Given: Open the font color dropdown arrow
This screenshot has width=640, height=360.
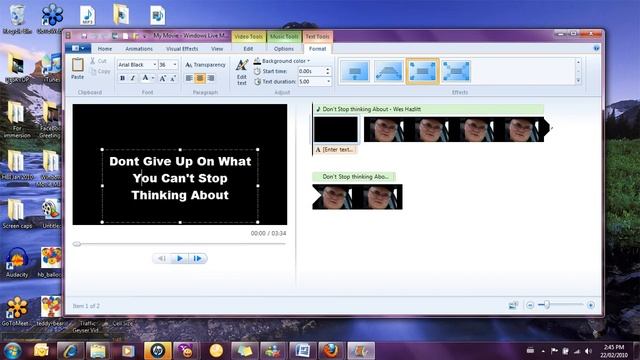Looking at the screenshot, I should [x=153, y=78].
